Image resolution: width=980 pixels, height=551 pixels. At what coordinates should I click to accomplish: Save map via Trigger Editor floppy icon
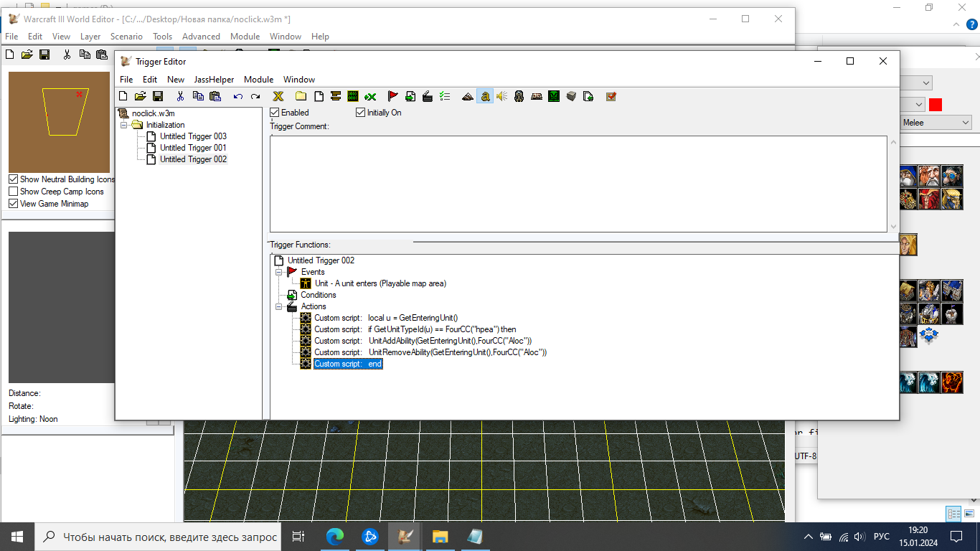[157, 96]
